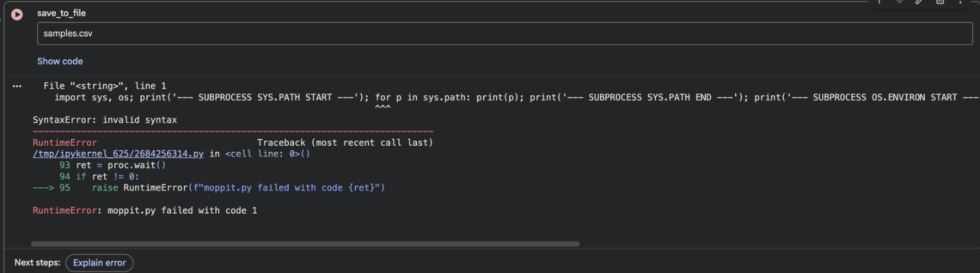Run the cell with the play button
980x273 pixels.
(x=17, y=14)
